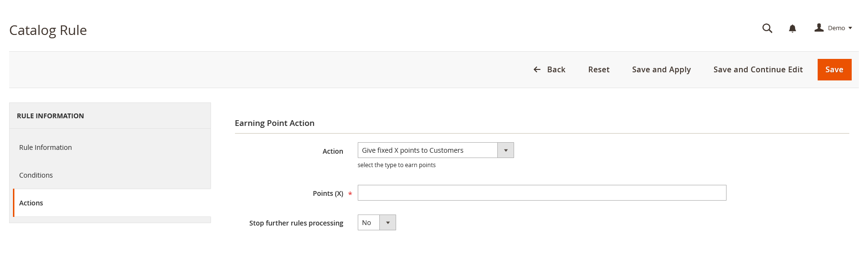Check the notifications bell icon
The width and height of the screenshot is (868, 260).
click(x=792, y=29)
